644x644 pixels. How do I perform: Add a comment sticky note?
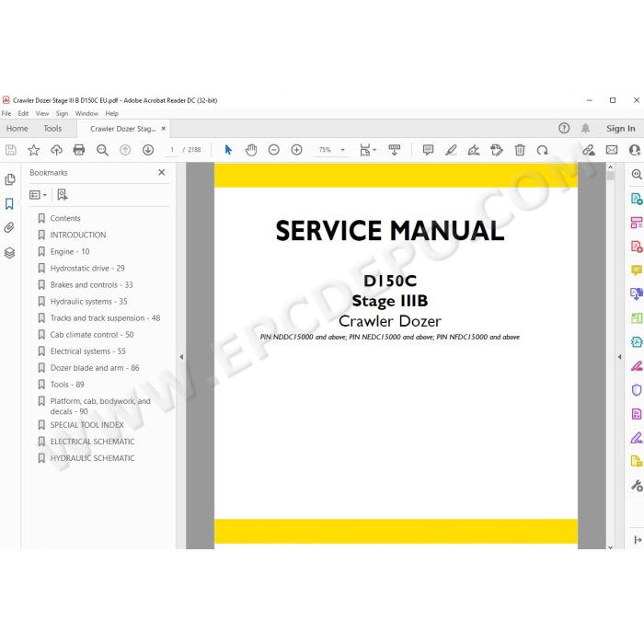click(428, 150)
